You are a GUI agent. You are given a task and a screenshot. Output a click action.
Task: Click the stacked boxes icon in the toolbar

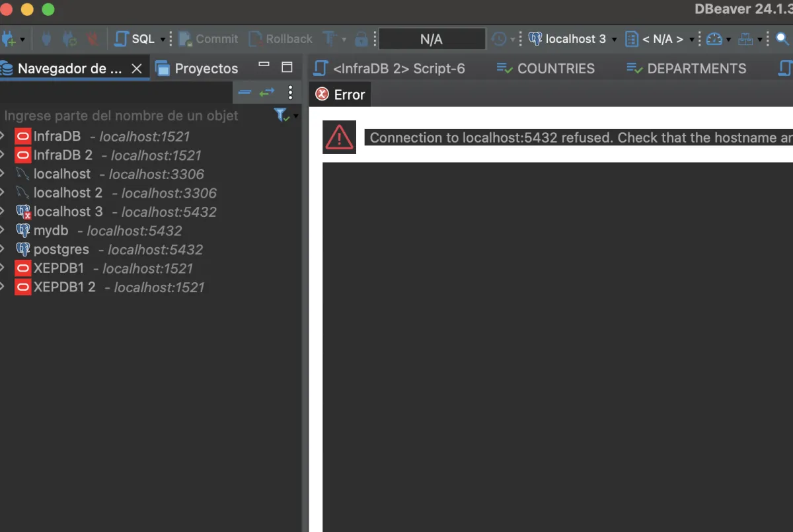pyautogui.click(x=745, y=39)
